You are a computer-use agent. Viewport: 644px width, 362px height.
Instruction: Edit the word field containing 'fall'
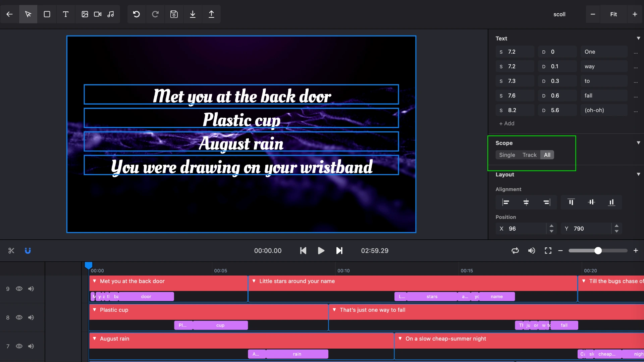[604, 96]
